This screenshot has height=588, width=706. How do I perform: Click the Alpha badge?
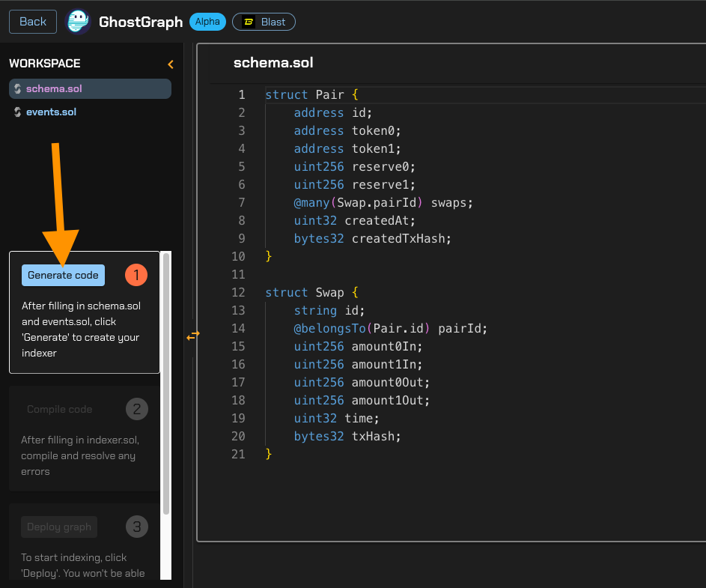point(207,22)
